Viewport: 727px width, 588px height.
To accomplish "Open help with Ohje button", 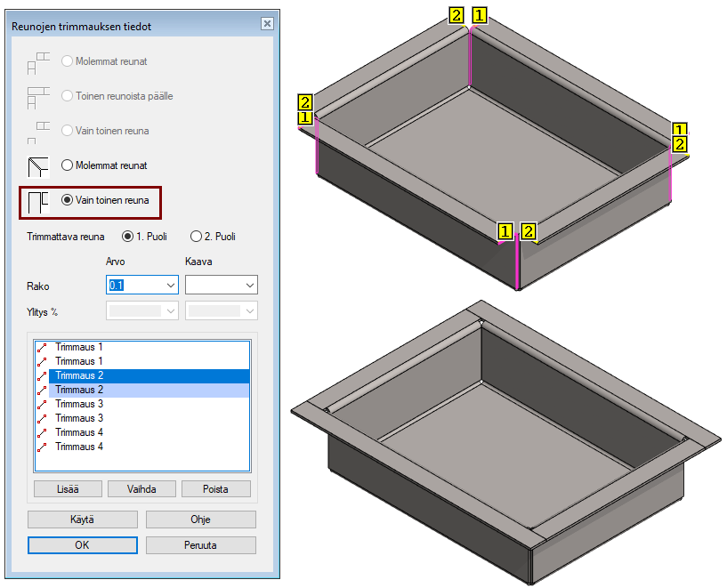I will 201,520.
